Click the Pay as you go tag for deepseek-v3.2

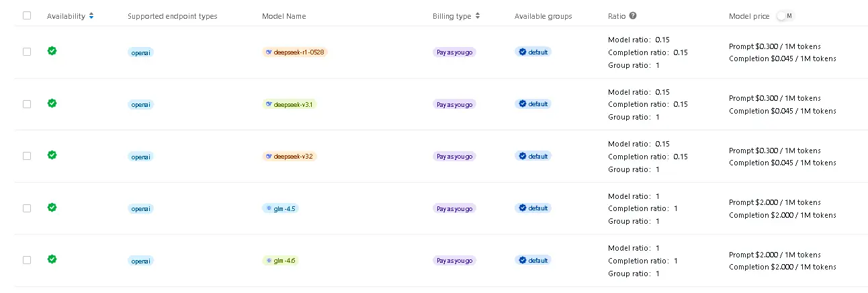click(x=455, y=156)
